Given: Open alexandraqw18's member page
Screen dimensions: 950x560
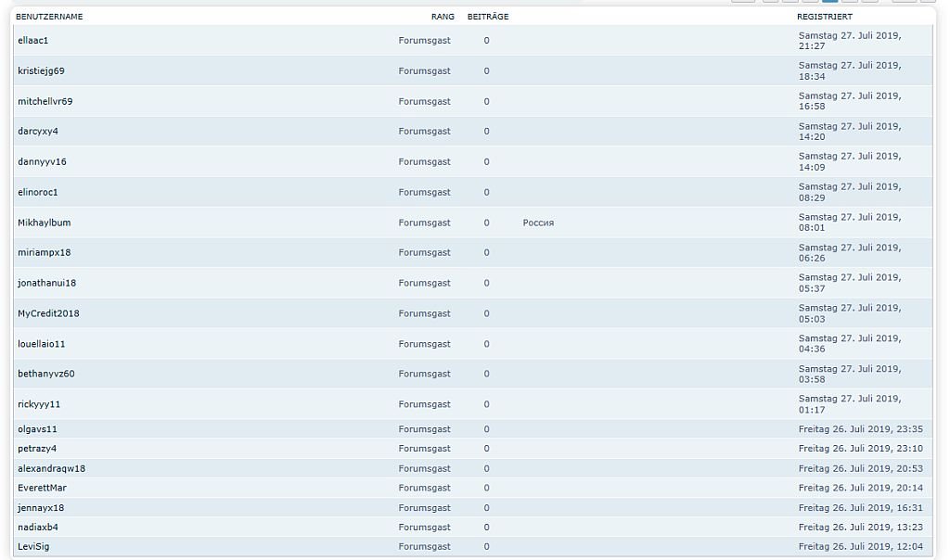Looking at the screenshot, I should pos(51,469).
